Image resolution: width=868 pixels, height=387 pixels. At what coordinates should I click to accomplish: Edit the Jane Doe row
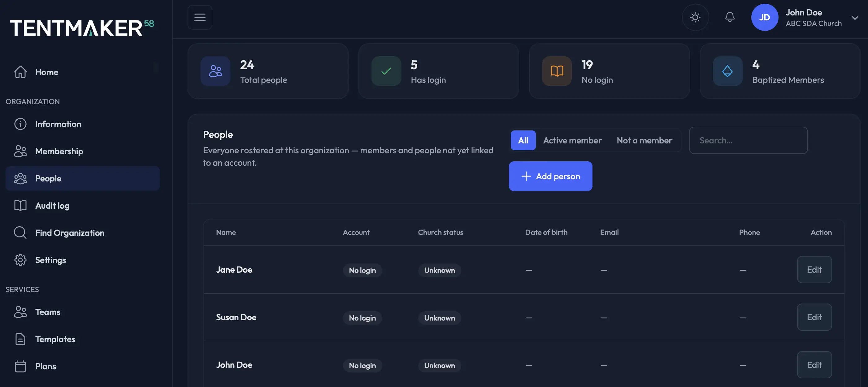click(814, 270)
